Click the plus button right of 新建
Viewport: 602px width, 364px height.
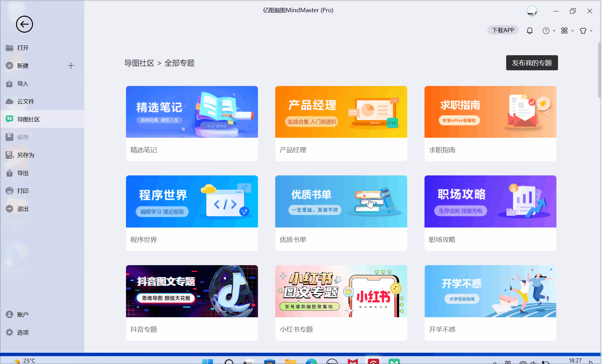(x=71, y=66)
